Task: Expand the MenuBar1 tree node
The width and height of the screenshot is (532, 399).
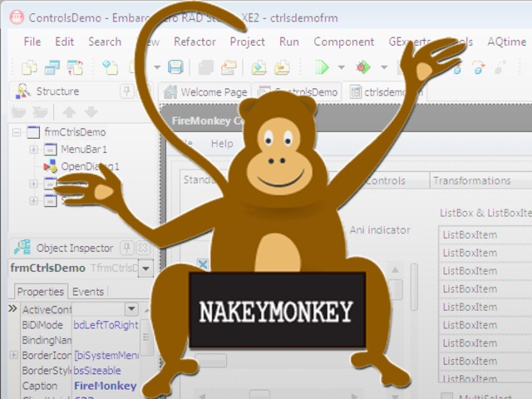Action: (x=33, y=150)
